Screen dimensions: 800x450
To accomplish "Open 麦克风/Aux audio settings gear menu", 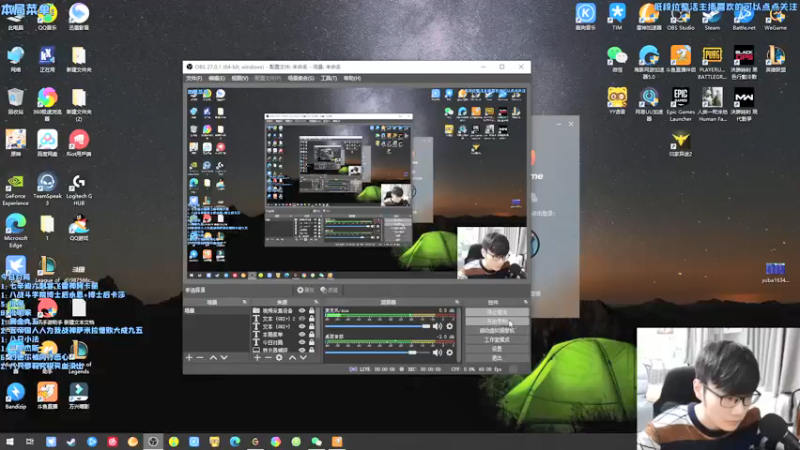I will pos(449,326).
